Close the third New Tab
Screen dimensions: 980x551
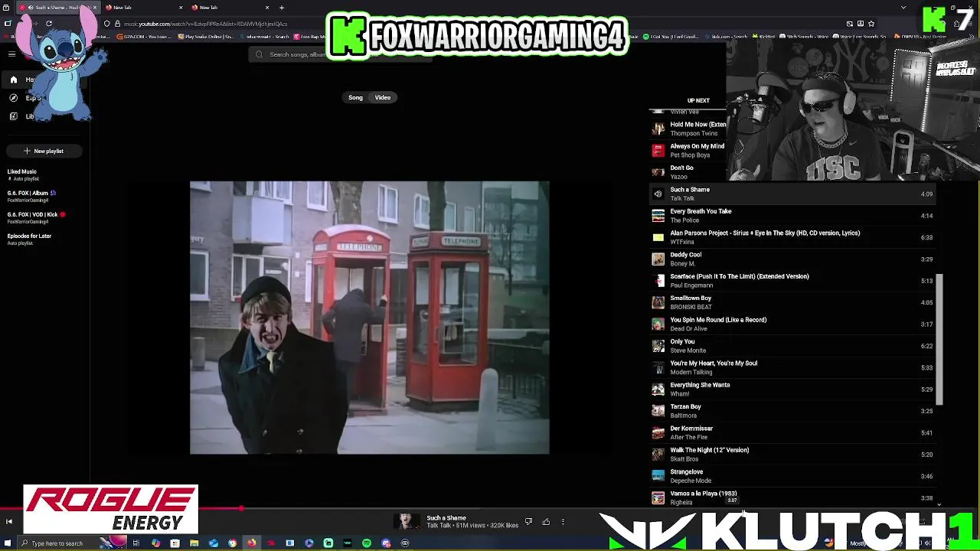pyautogui.click(x=267, y=8)
